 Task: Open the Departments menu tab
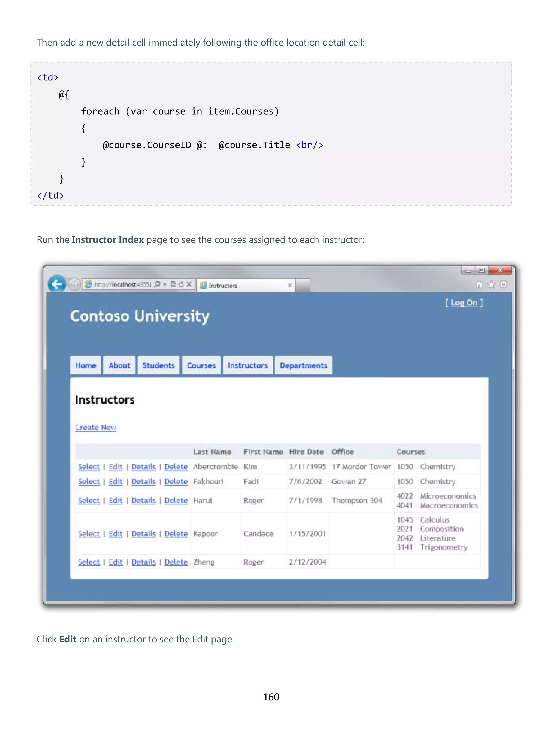point(303,365)
